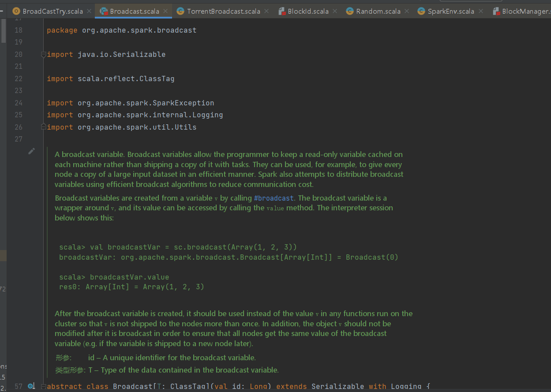551x392 pixels.
Task: Close the Random.scala tab
Action: (407, 11)
